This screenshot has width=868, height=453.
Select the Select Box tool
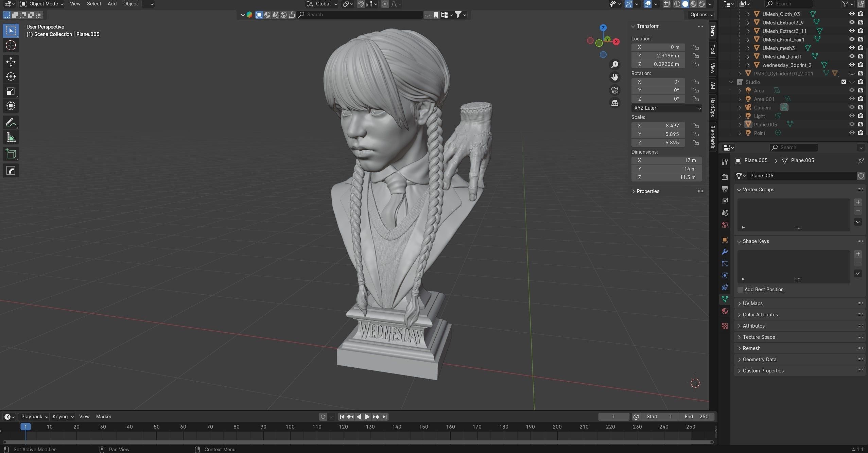pos(11,31)
